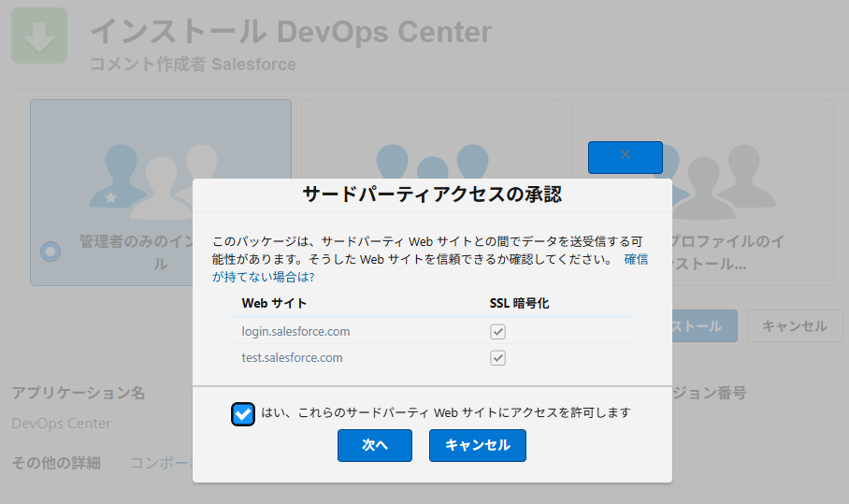Click the サードパーティアクセスの承認 dialog title

point(432,194)
